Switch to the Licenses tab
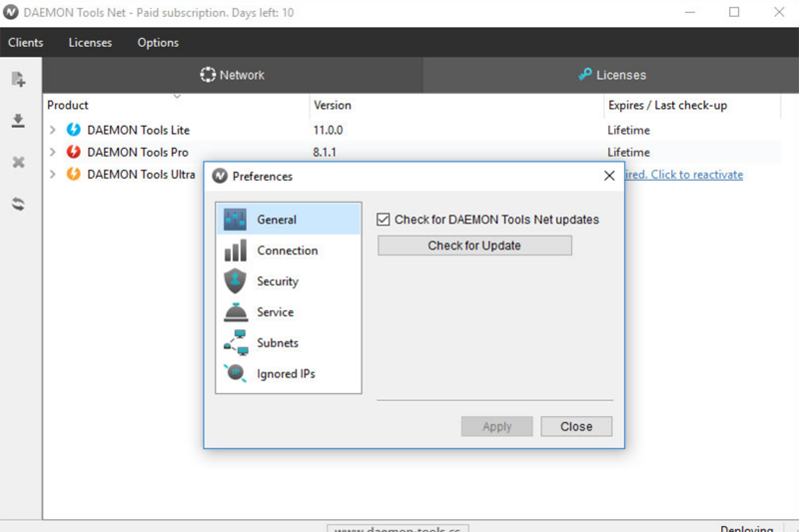 point(611,75)
